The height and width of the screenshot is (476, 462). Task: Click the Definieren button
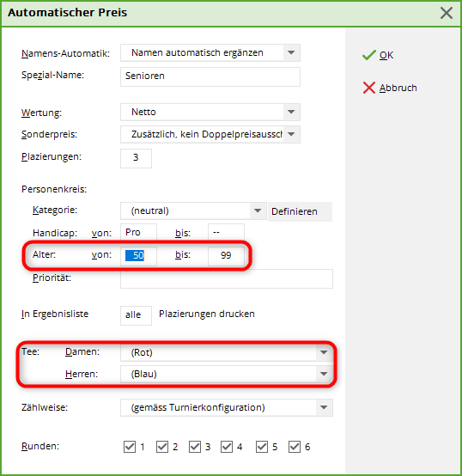(300, 211)
